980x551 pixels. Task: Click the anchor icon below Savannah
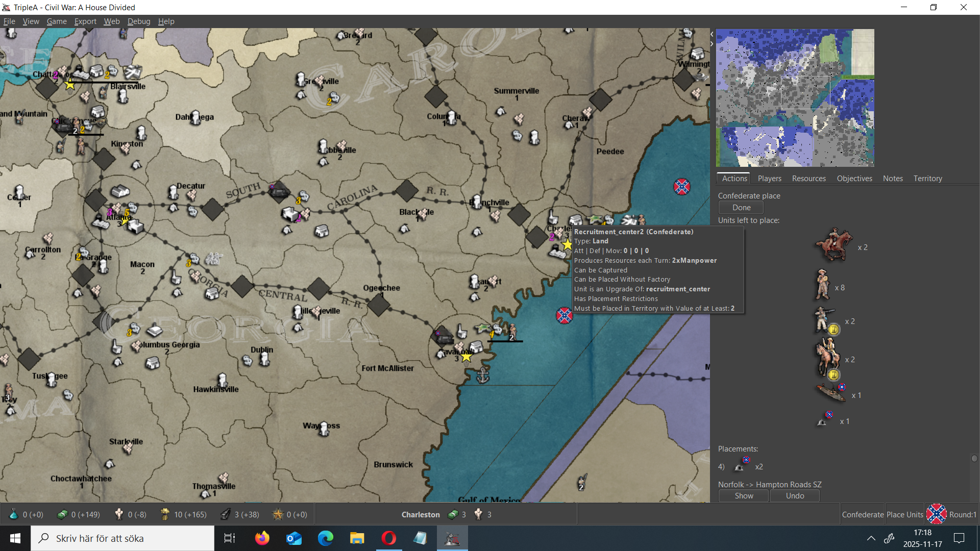click(x=482, y=377)
